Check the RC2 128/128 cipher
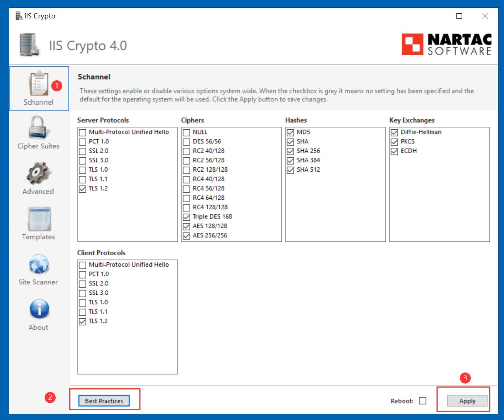 pyautogui.click(x=187, y=170)
